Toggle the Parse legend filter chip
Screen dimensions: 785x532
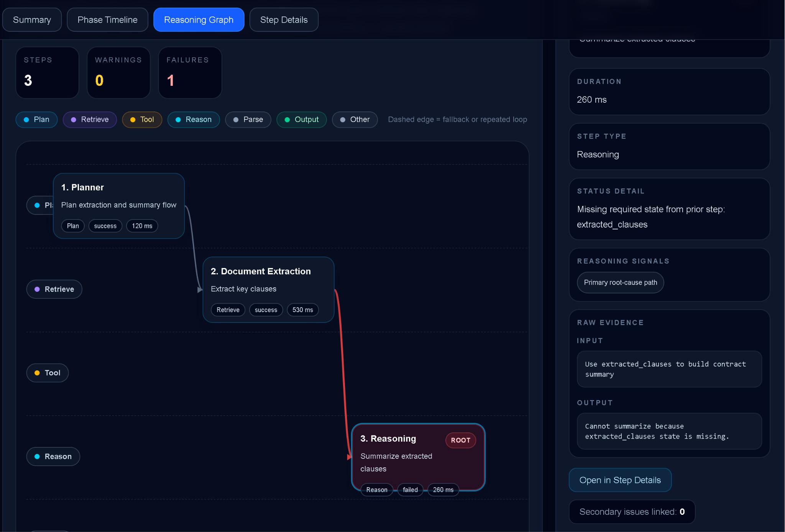coord(248,119)
